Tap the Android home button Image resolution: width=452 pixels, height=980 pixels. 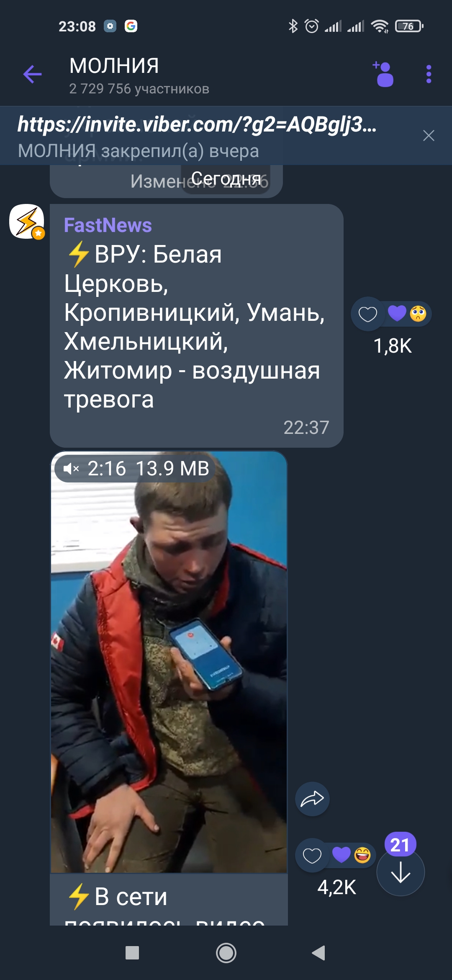pyautogui.click(x=226, y=953)
